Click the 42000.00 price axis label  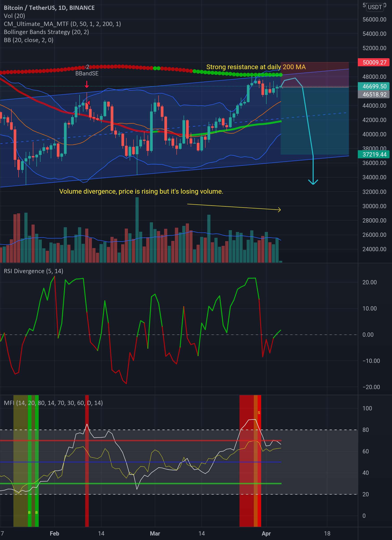(374, 120)
